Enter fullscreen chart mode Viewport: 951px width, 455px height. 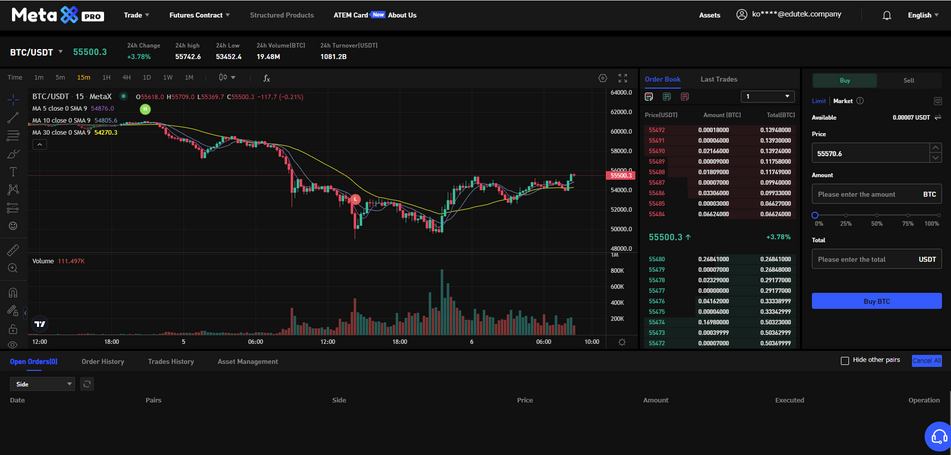pyautogui.click(x=623, y=78)
